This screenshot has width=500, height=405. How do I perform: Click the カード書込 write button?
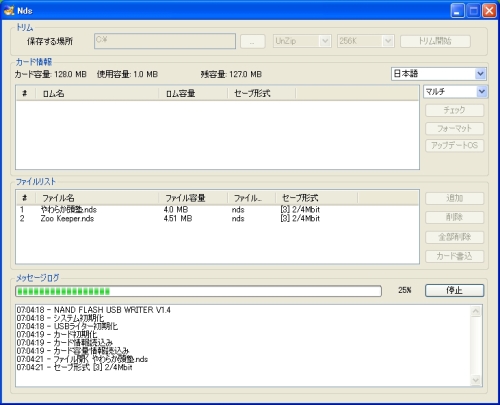tap(454, 256)
